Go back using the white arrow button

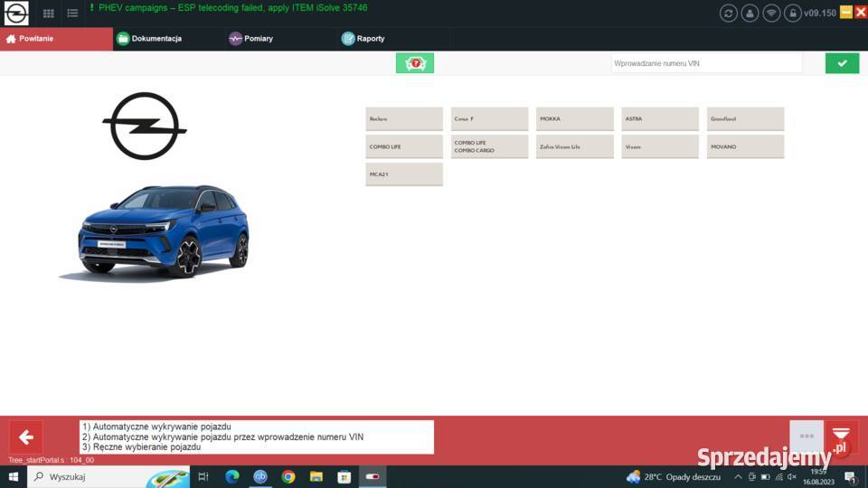pyautogui.click(x=25, y=437)
